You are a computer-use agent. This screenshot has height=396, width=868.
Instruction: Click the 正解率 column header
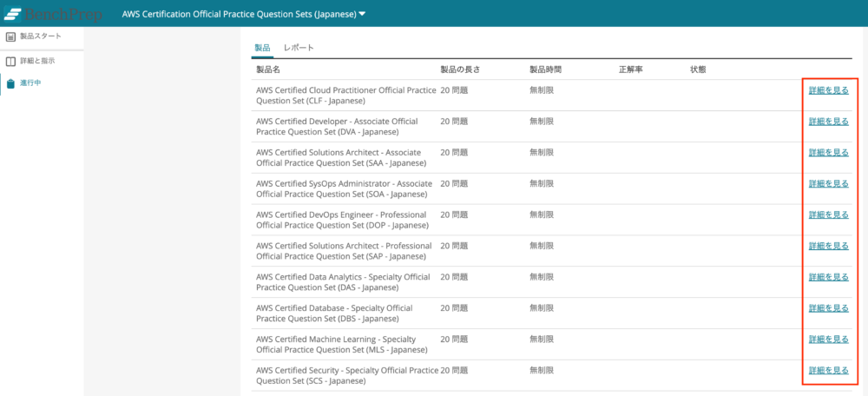click(x=630, y=69)
